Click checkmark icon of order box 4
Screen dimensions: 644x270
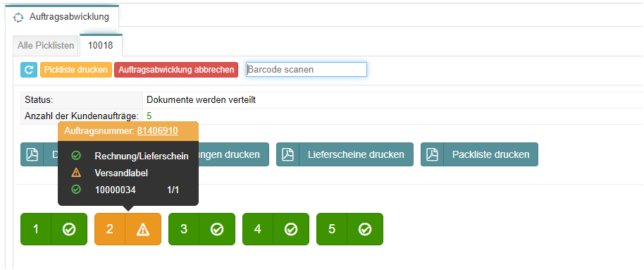click(291, 229)
